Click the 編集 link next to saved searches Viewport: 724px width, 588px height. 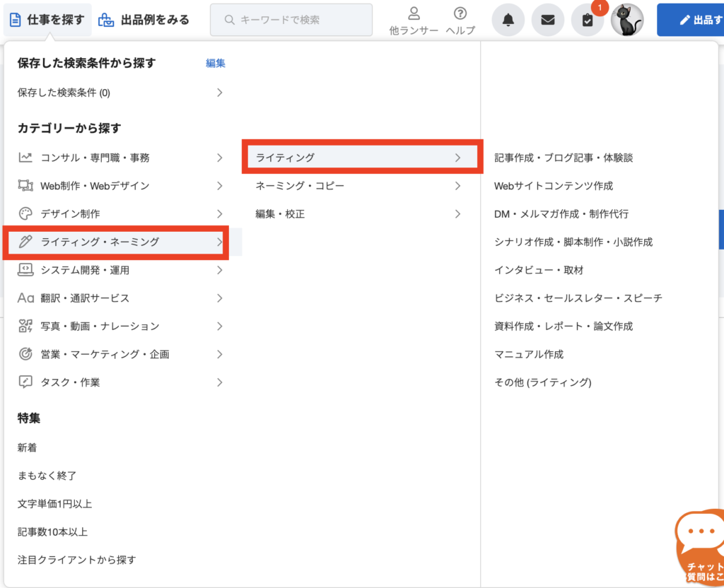pos(215,63)
